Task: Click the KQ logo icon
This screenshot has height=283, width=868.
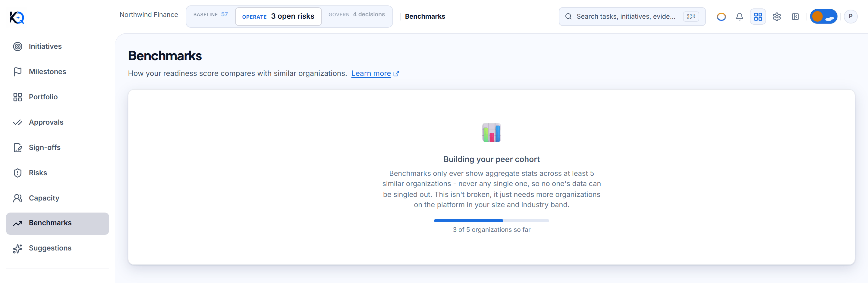Action: coord(17,17)
